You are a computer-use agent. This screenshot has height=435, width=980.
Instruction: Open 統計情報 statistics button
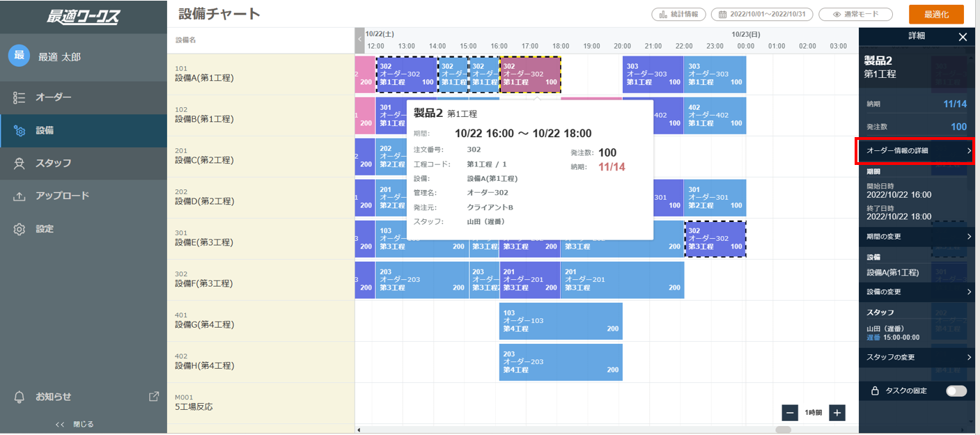(679, 14)
